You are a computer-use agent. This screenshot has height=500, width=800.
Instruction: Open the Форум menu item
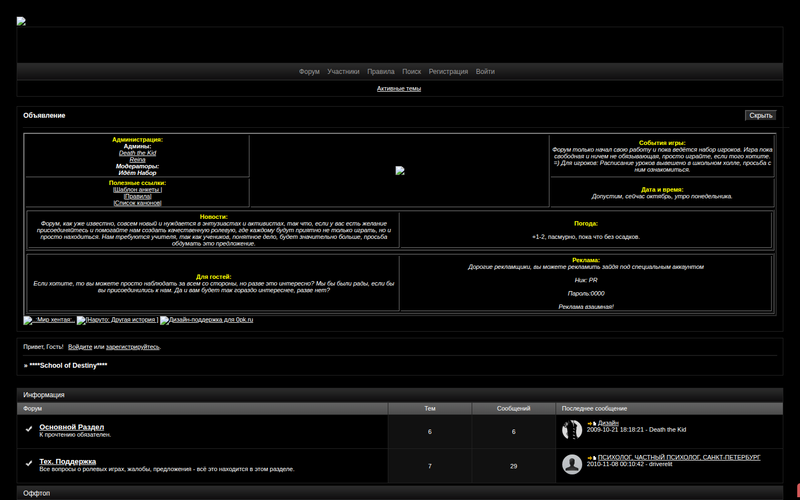[x=309, y=72]
